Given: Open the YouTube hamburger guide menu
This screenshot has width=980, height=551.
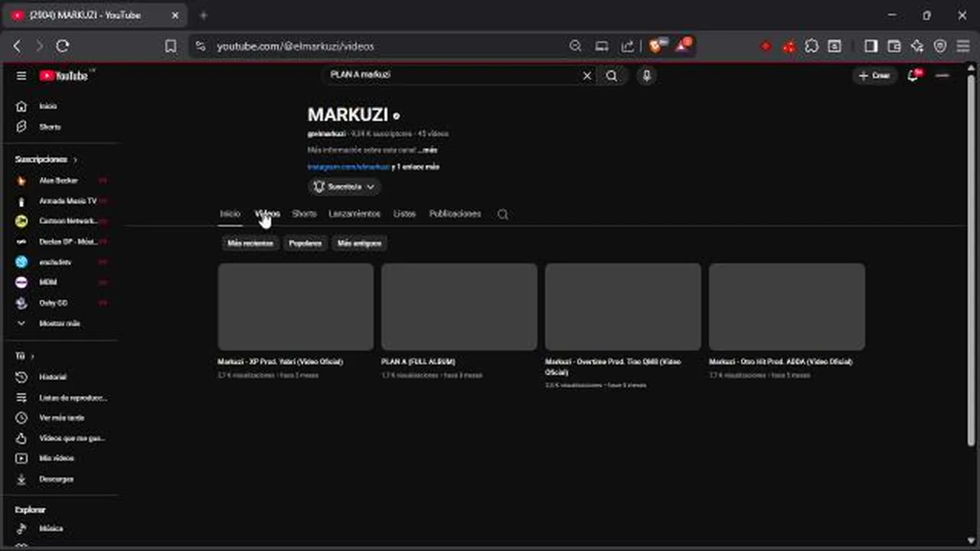Looking at the screenshot, I should [21, 76].
